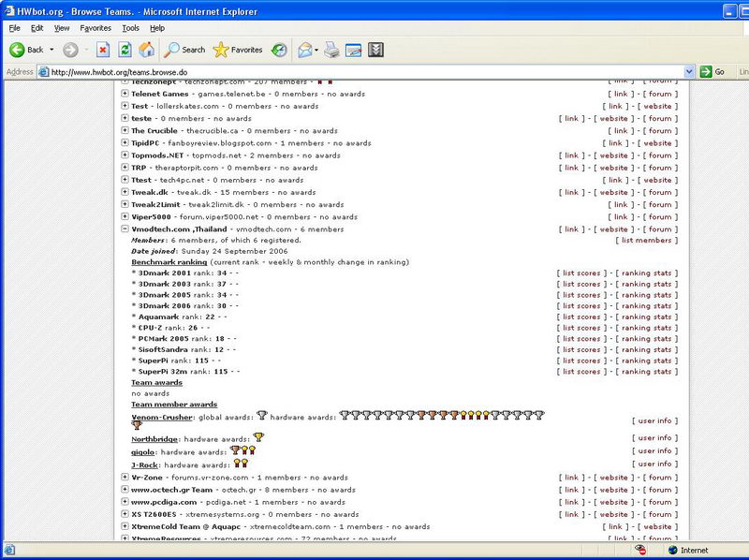The height and width of the screenshot is (560, 749).
Task: Click the status bar page icon
Action: pyautogui.click(x=9, y=550)
